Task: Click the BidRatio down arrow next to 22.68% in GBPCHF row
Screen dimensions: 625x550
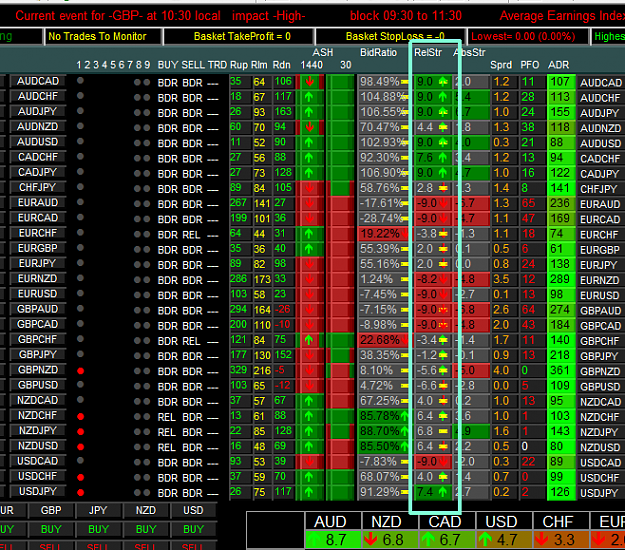Action: 405,340
